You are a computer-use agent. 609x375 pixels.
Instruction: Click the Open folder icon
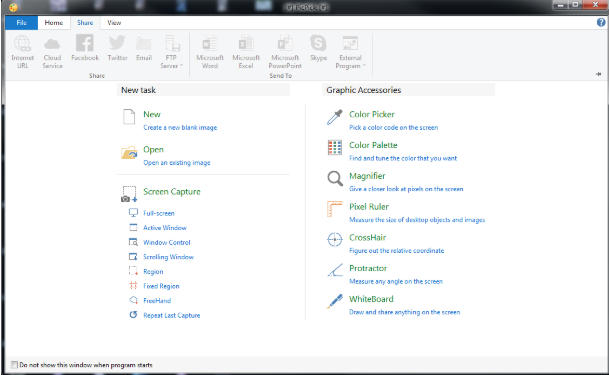(129, 153)
